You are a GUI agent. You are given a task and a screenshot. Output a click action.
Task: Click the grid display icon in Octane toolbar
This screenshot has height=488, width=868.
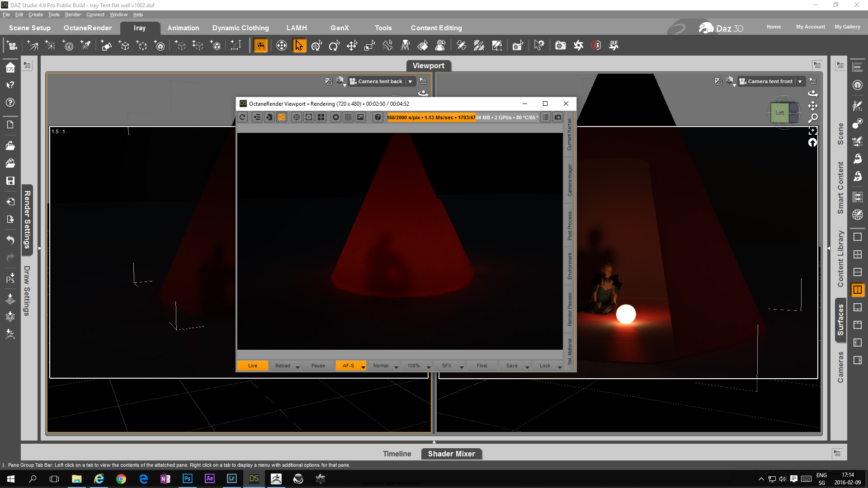(x=348, y=117)
